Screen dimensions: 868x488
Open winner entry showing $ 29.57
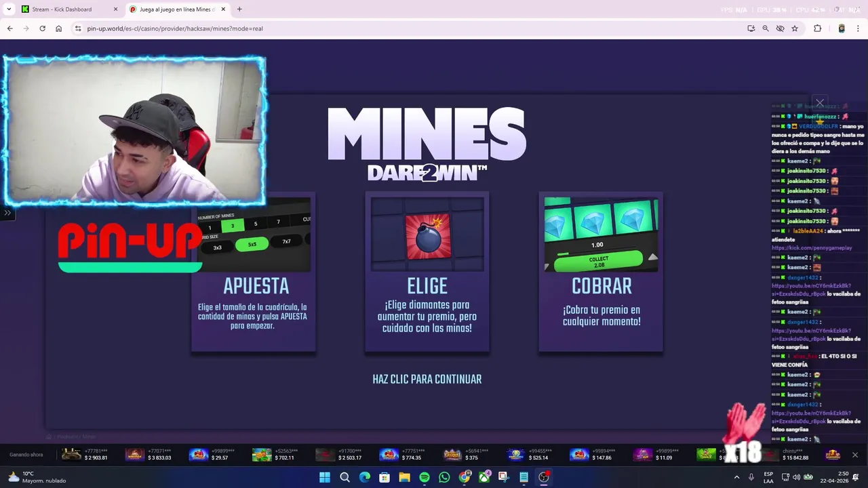point(212,455)
